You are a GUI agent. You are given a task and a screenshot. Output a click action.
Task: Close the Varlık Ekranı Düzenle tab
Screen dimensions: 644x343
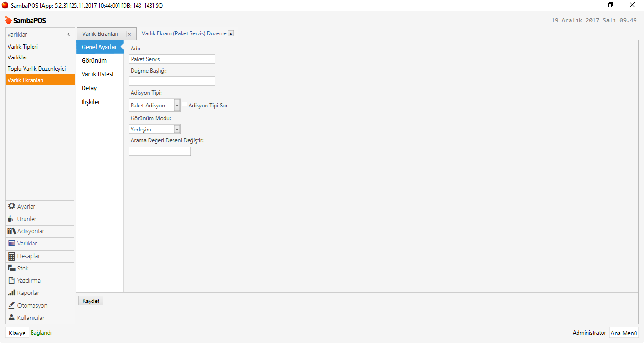tap(231, 34)
